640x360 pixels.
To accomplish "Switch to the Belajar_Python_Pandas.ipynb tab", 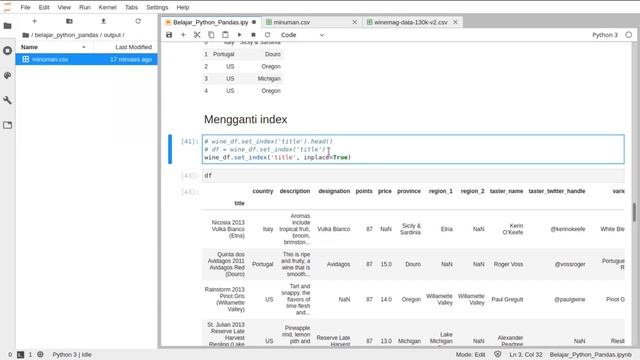I will [x=210, y=22].
